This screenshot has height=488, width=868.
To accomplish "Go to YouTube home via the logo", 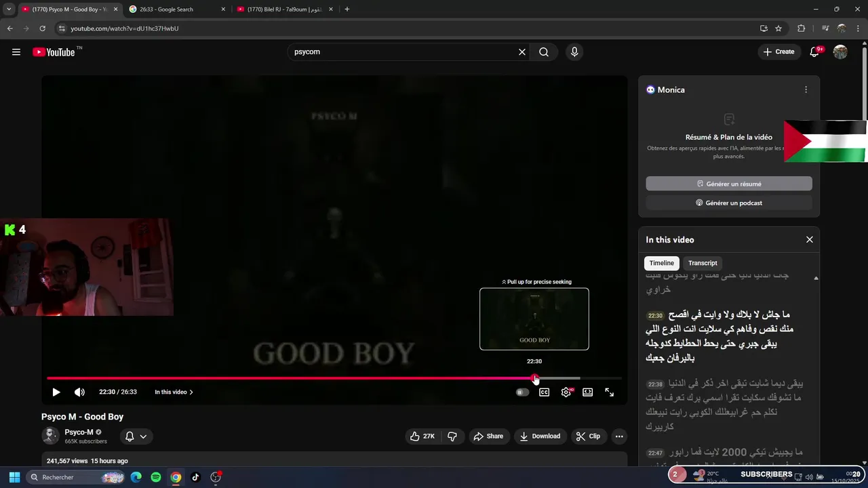I will click(x=54, y=52).
